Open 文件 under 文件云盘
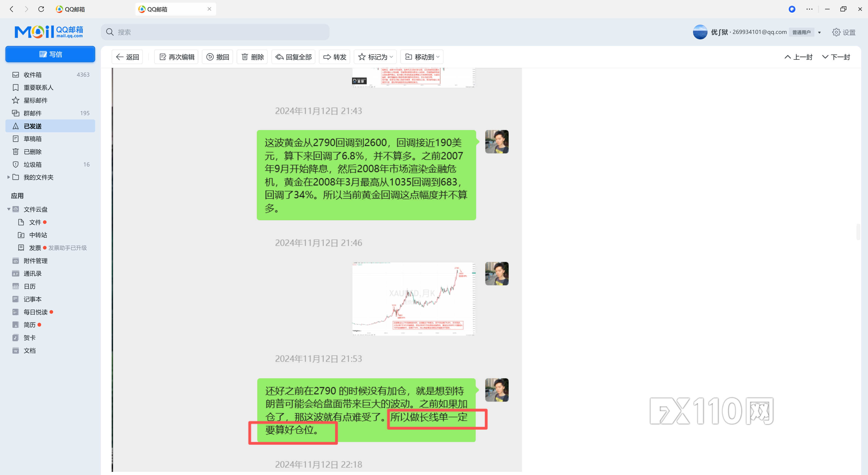Screen dimensions: 868x475 35,222
